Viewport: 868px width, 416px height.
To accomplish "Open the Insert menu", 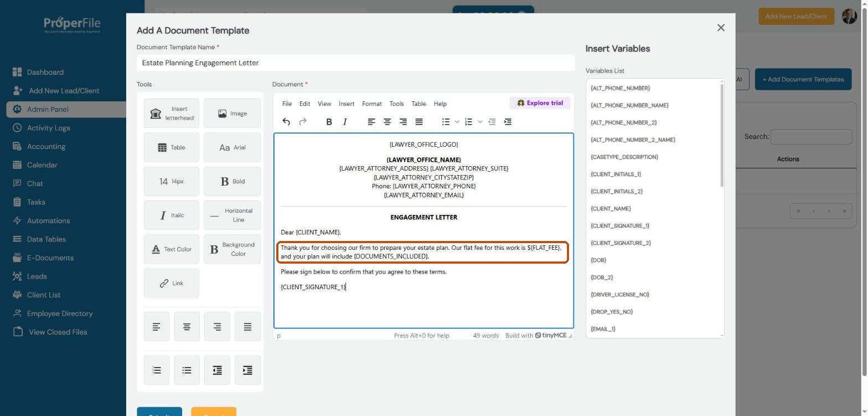I will click(x=347, y=104).
